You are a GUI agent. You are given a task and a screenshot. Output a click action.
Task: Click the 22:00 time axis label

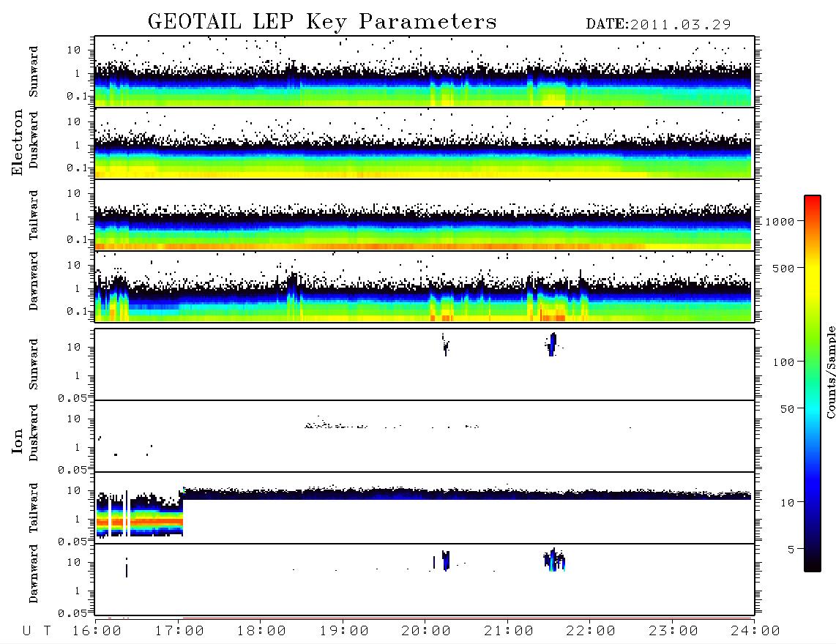(591, 632)
